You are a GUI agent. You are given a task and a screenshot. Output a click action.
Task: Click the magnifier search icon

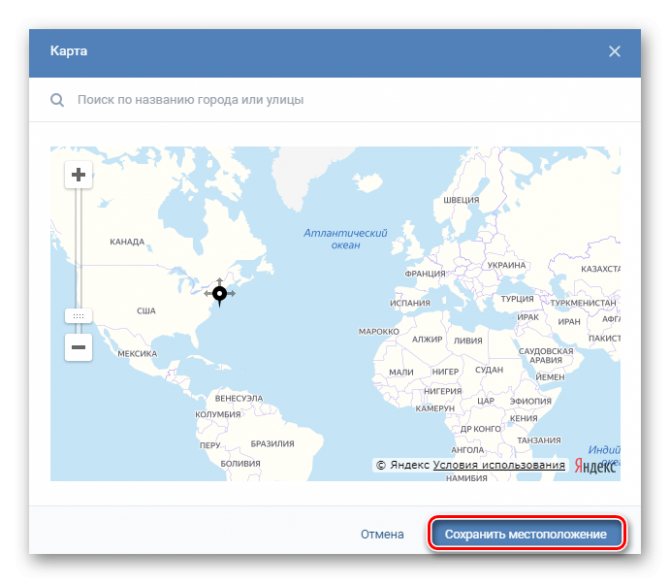coord(58,100)
